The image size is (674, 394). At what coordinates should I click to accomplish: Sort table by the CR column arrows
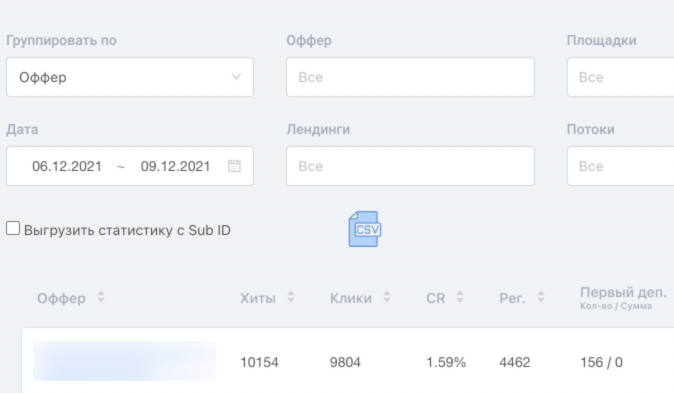460,297
